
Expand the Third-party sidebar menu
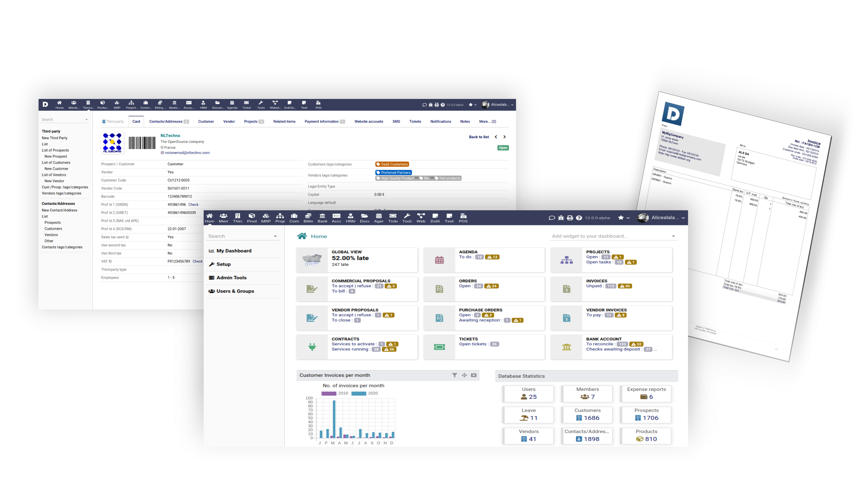pyautogui.click(x=51, y=131)
